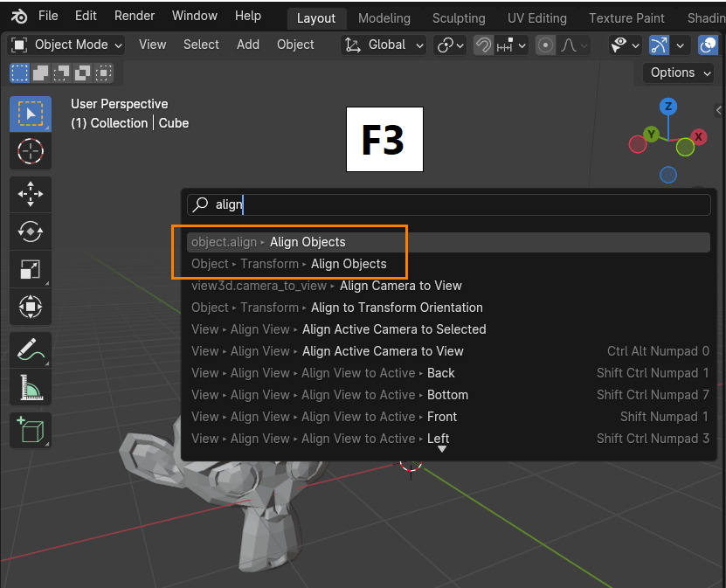Choose Align View to Active Bottom

point(448,395)
